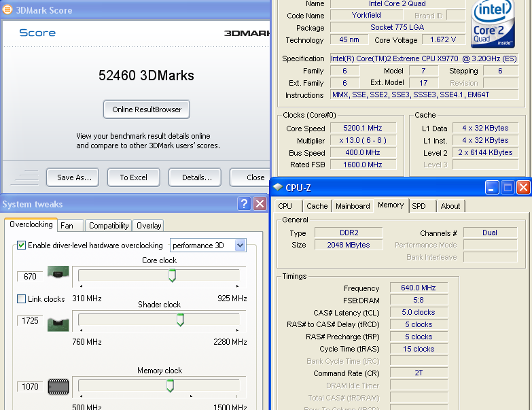Open System tweaks help question mark button

[x=244, y=204]
